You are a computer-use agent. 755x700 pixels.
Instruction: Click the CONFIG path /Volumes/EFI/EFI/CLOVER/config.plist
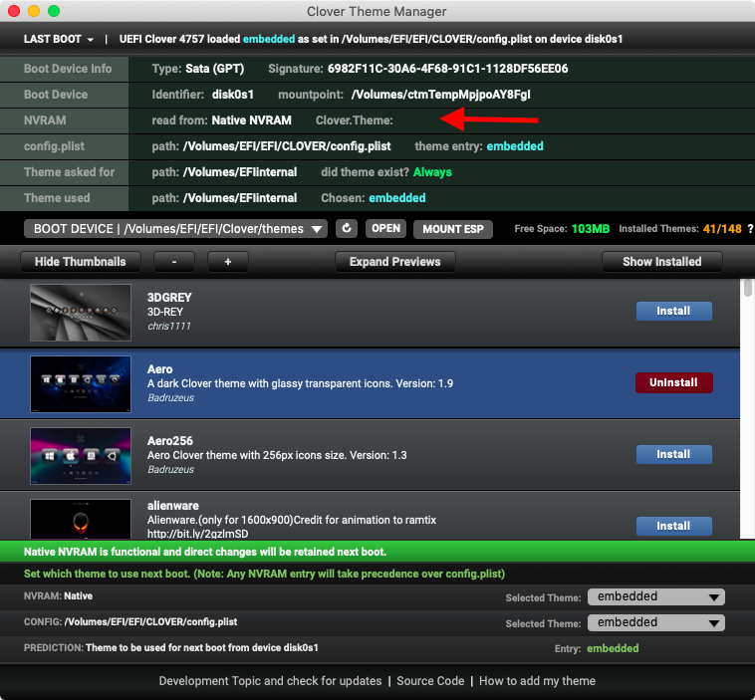150,622
